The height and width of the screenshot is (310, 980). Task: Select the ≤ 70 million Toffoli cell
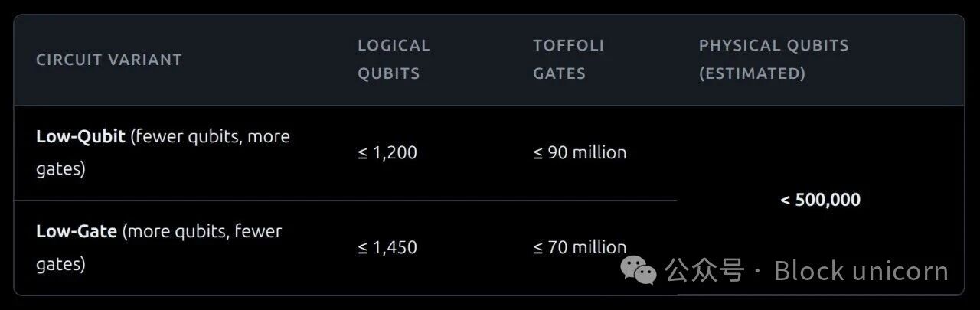point(580,247)
